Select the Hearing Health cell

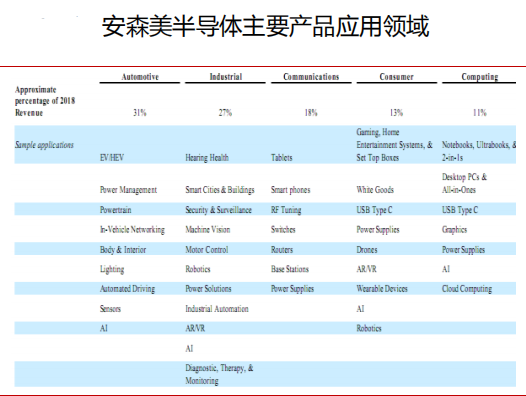click(207, 157)
